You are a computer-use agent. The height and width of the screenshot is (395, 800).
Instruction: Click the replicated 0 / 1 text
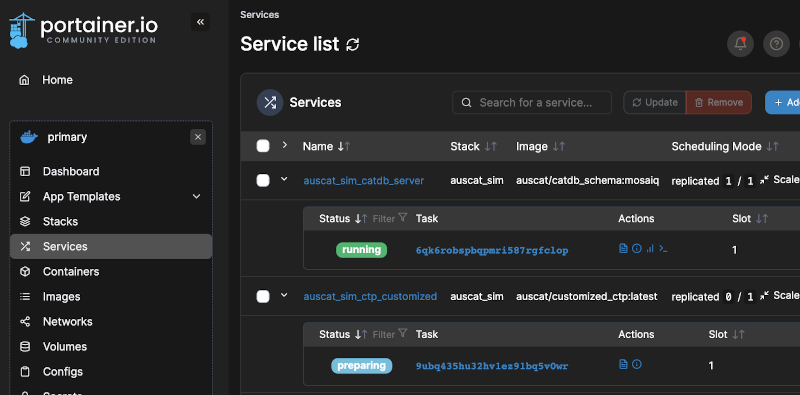714,297
